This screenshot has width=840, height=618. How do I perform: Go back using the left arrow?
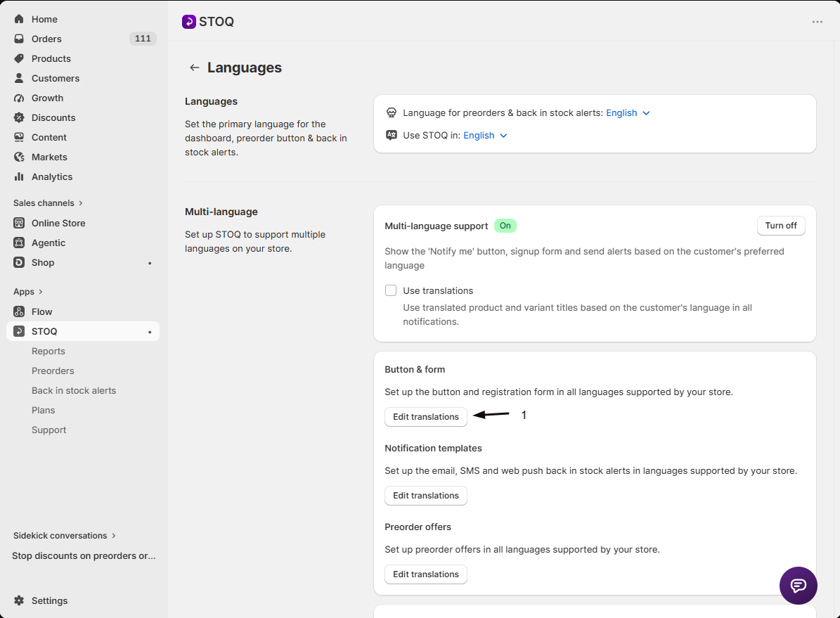(195, 67)
